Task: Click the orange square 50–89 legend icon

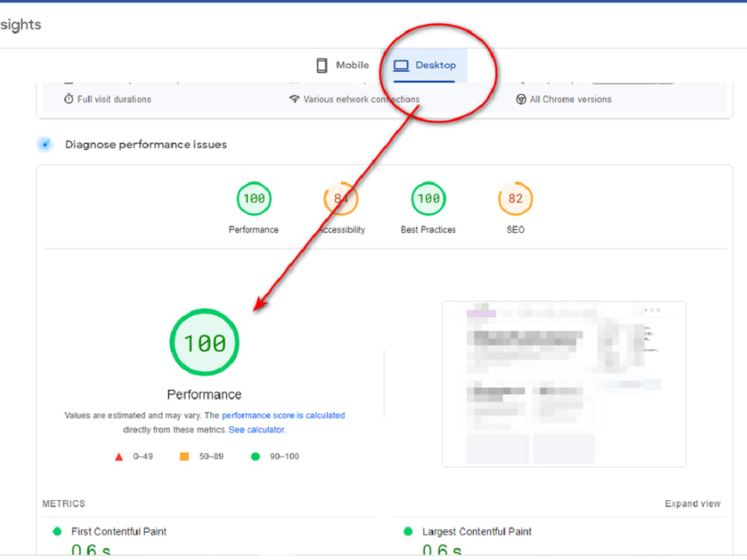Action: coord(185,457)
